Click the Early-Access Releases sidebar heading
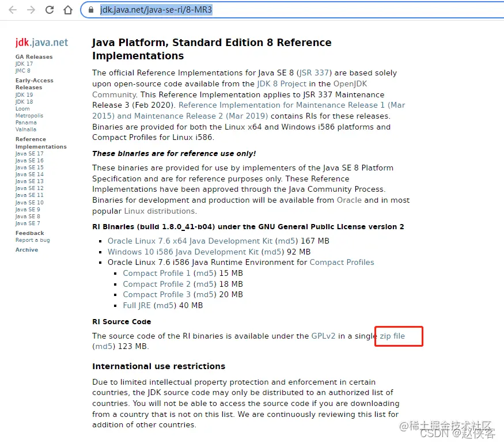This screenshot has width=504, height=444. pos(35,84)
